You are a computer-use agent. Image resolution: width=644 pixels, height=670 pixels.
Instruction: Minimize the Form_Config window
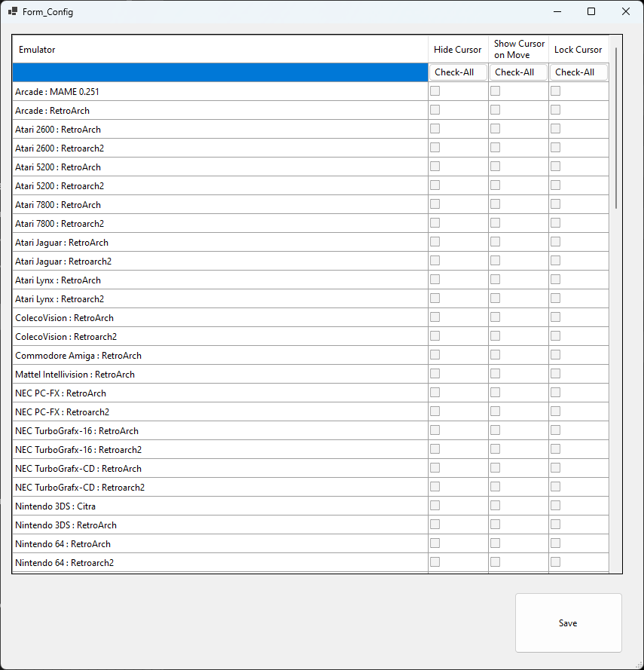coord(557,11)
